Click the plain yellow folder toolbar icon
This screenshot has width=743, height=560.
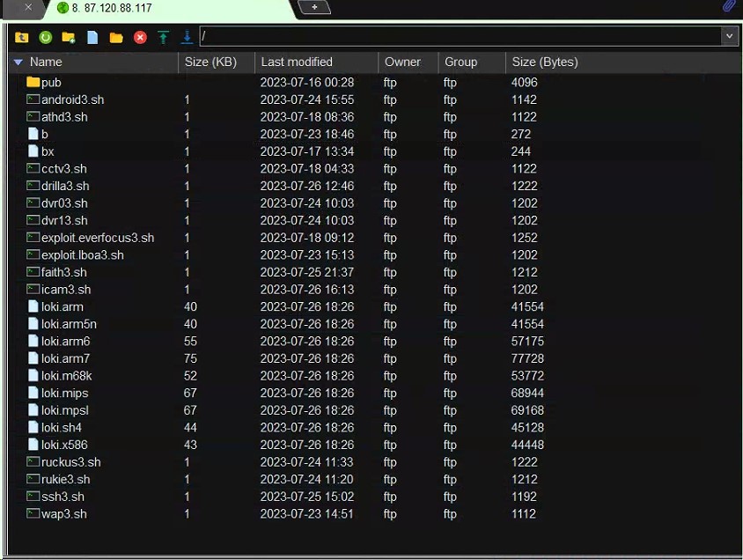tap(116, 37)
